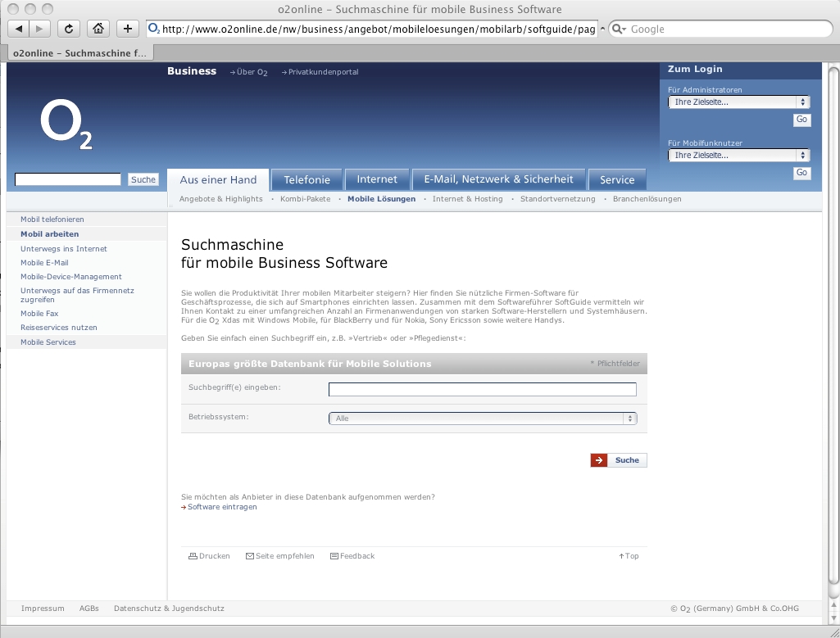Open the AGBs footer link
This screenshot has width=840, height=638.
coord(89,609)
